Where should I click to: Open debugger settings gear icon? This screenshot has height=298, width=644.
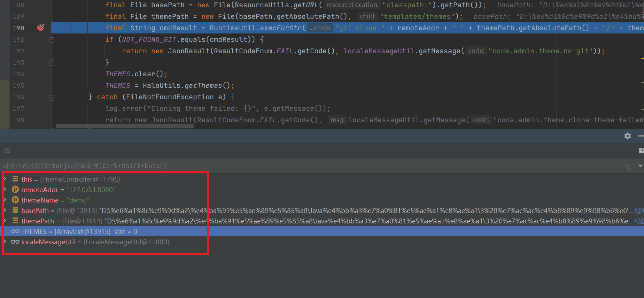[628, 136]
